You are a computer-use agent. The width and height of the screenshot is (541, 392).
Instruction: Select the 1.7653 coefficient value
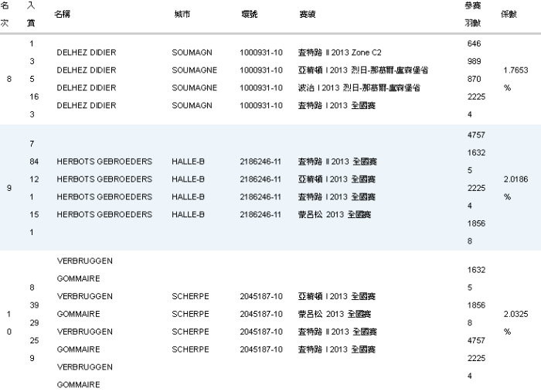[x=516, y=70]
